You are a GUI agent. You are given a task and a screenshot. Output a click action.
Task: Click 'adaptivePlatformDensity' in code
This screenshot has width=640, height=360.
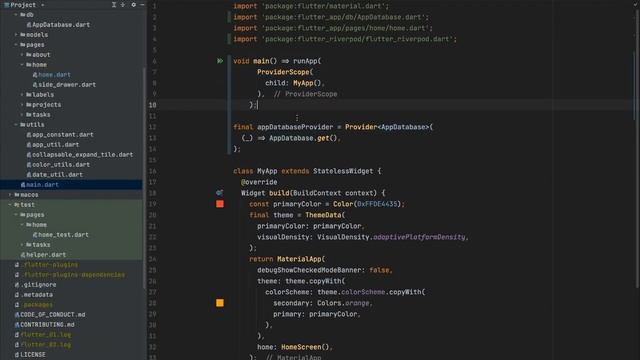[x=419, y=237]
